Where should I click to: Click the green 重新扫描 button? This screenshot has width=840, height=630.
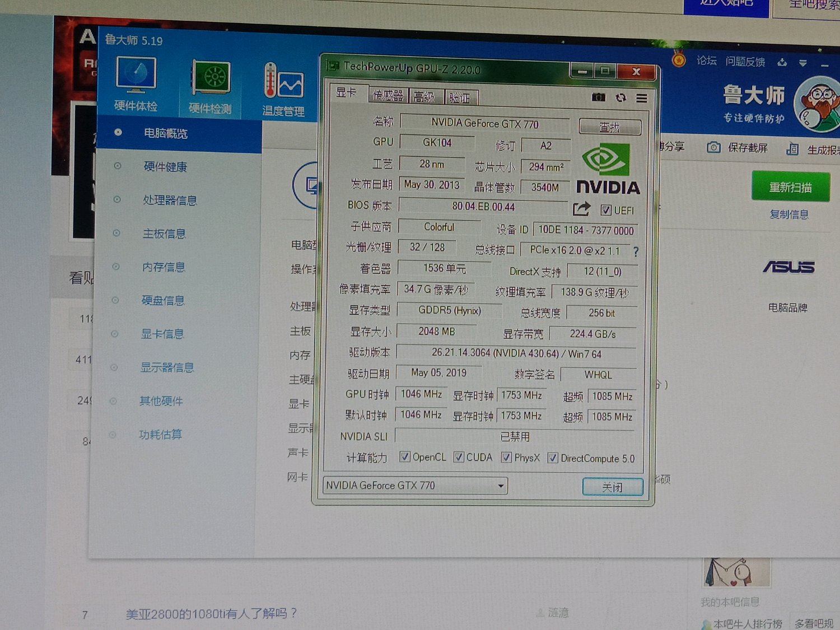pyautogui.click(x=790, y=187)
